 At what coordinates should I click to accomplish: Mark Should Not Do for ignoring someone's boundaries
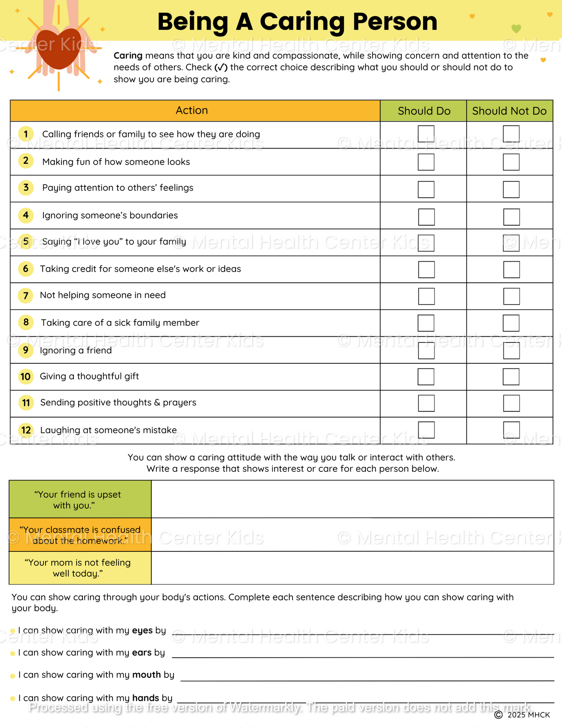[511, 217]
